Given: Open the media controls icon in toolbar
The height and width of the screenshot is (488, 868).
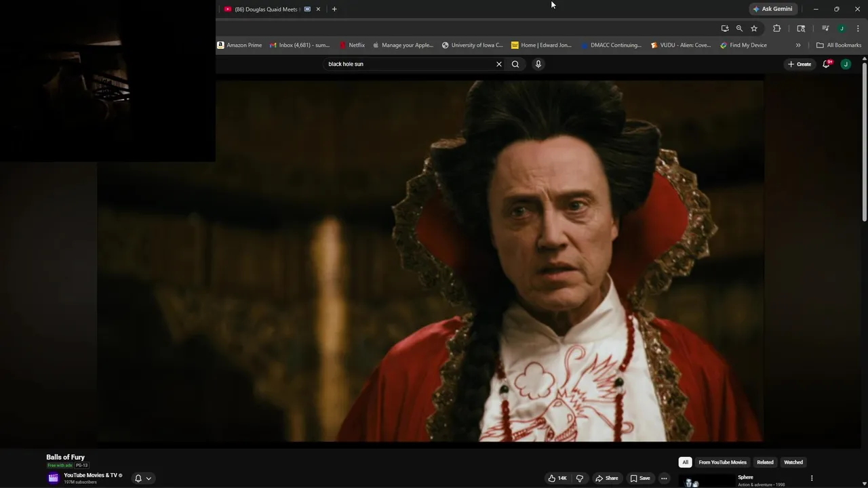Looking at the screenshot, I should [825, 28].
